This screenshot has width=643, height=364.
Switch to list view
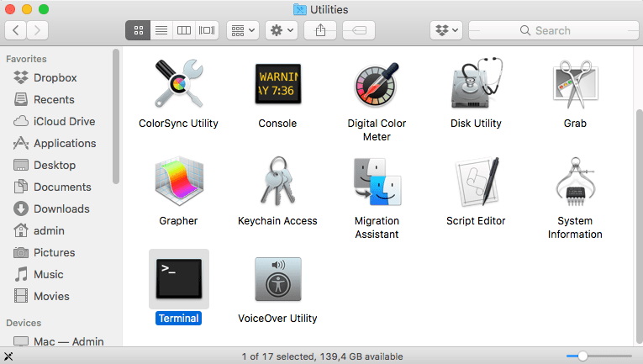coord(161,30)
